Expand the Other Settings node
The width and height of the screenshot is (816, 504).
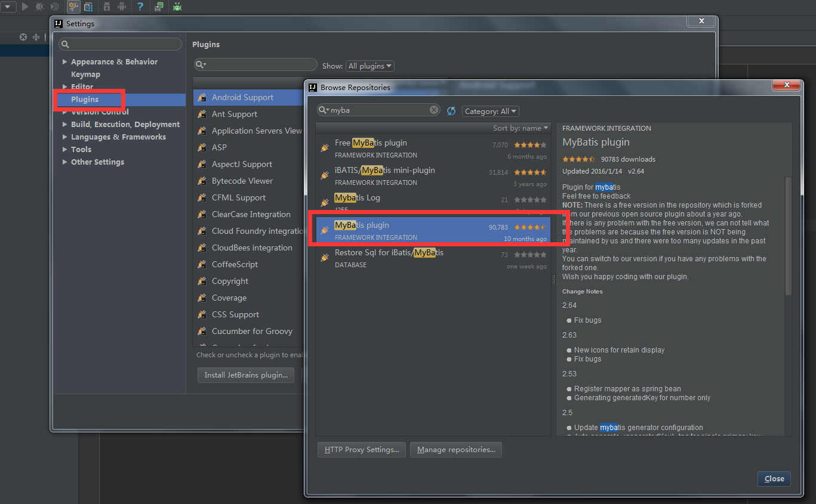tap(65, 162)
